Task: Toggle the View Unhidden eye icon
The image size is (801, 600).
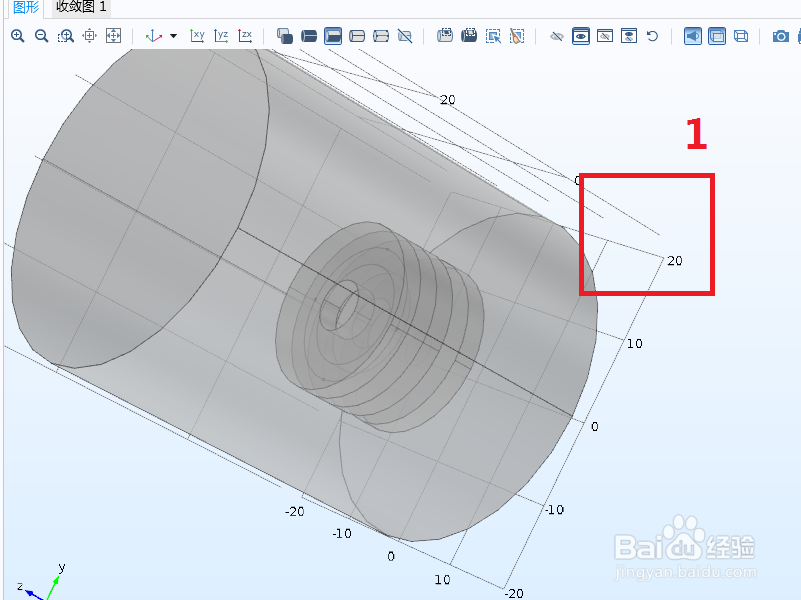Action: [x=581, y=36]
